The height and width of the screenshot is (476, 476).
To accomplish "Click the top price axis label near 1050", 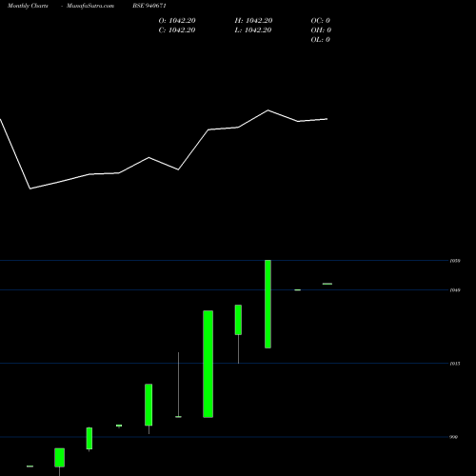I will 455,261.
